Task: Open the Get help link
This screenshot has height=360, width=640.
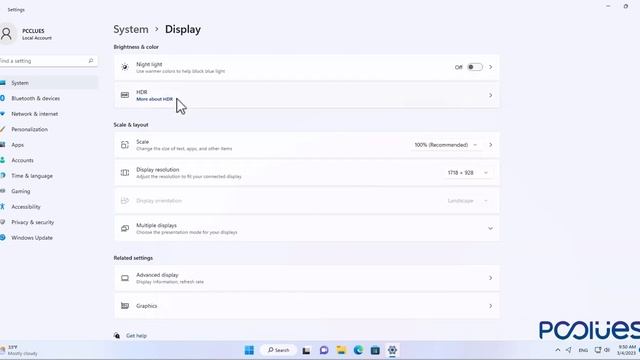Action: pos(136,336)
